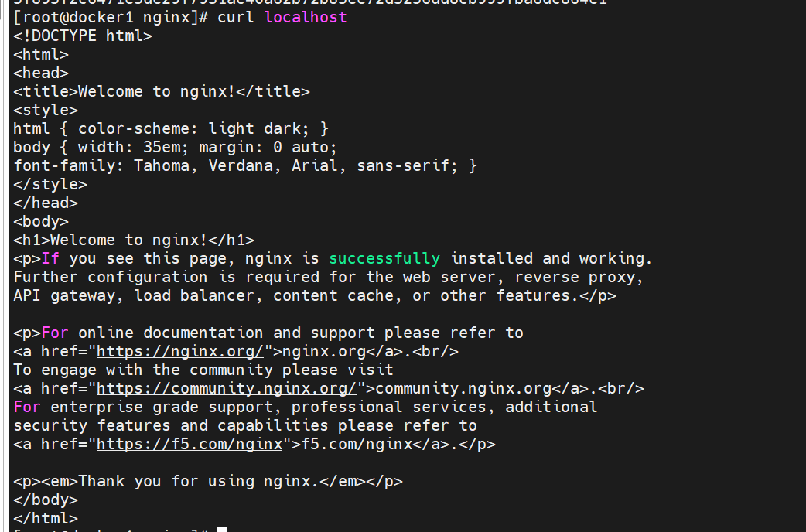The width and height of the screenshot is (806, 532).
Task: Click the green 'successfully' highlighted word
Action: click(384, 258)
